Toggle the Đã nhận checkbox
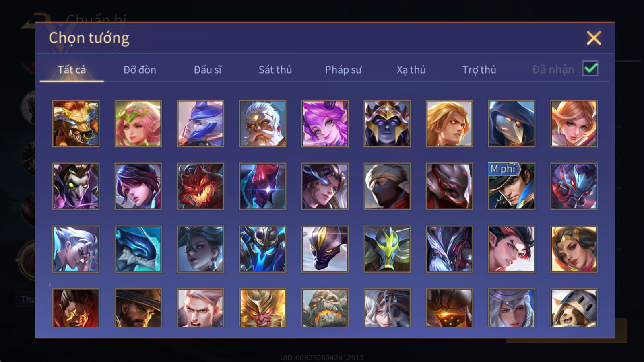 tap(590, 69)
